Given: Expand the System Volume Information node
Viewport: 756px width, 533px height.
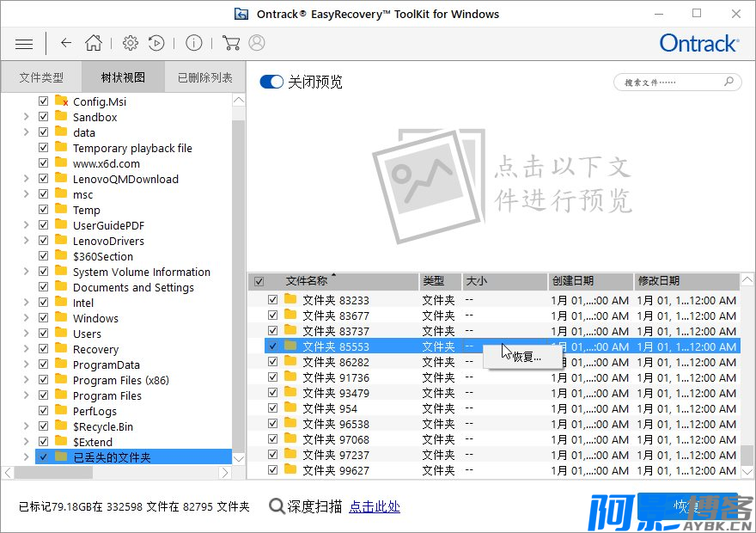Looking at the screenshot, I should click(26, 271).
